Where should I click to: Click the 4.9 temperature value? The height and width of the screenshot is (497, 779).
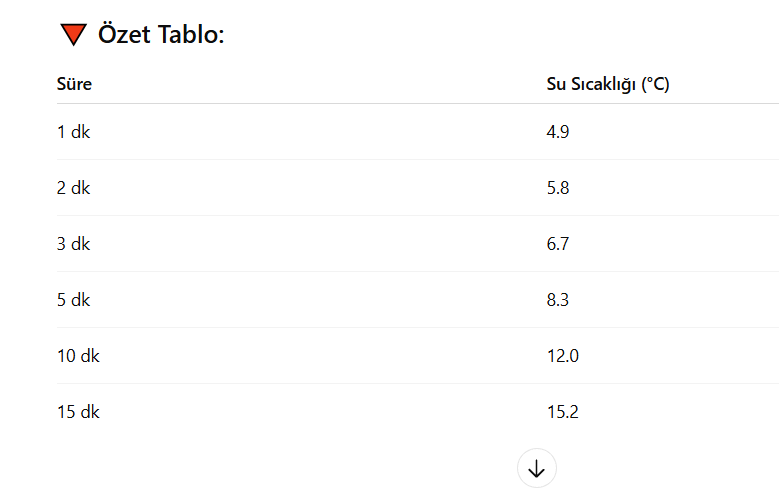click(x=558, y=132)
